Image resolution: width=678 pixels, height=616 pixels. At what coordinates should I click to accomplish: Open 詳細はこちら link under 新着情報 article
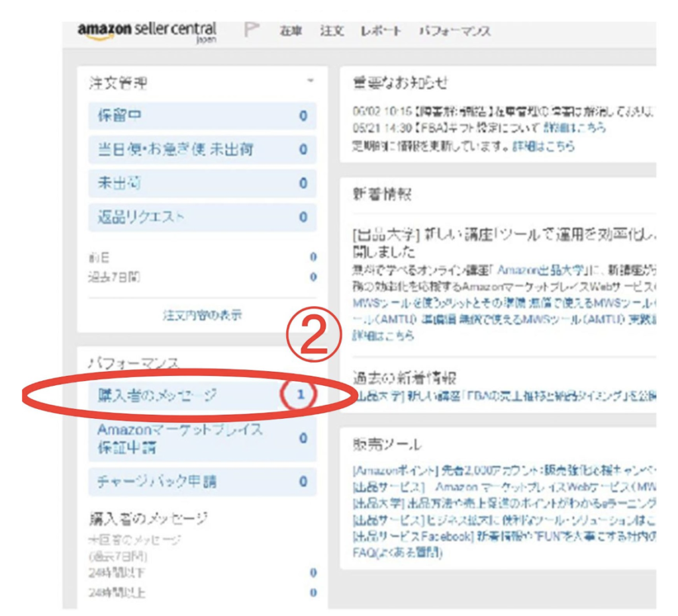pyautogui.click(x=383, y=335)
